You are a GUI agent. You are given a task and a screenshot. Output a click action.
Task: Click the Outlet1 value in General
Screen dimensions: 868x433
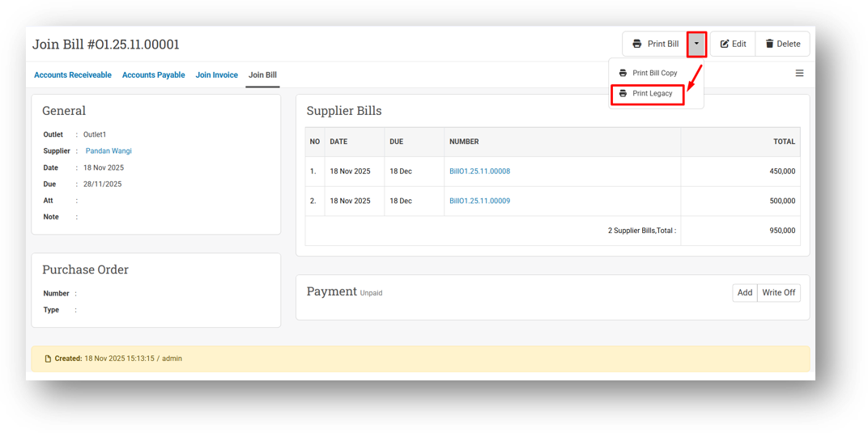click(95, 134)
